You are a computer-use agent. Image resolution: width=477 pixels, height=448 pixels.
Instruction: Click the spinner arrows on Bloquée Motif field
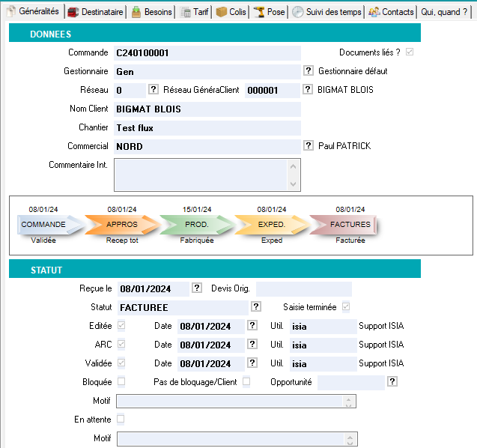[348, 401]
